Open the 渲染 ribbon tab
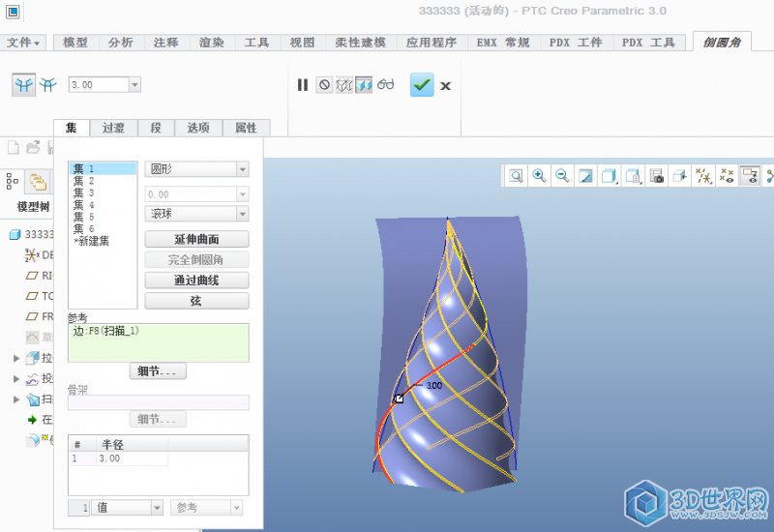Screen dimensions: 774x532 pyautogui.click(x=212, y=43)
